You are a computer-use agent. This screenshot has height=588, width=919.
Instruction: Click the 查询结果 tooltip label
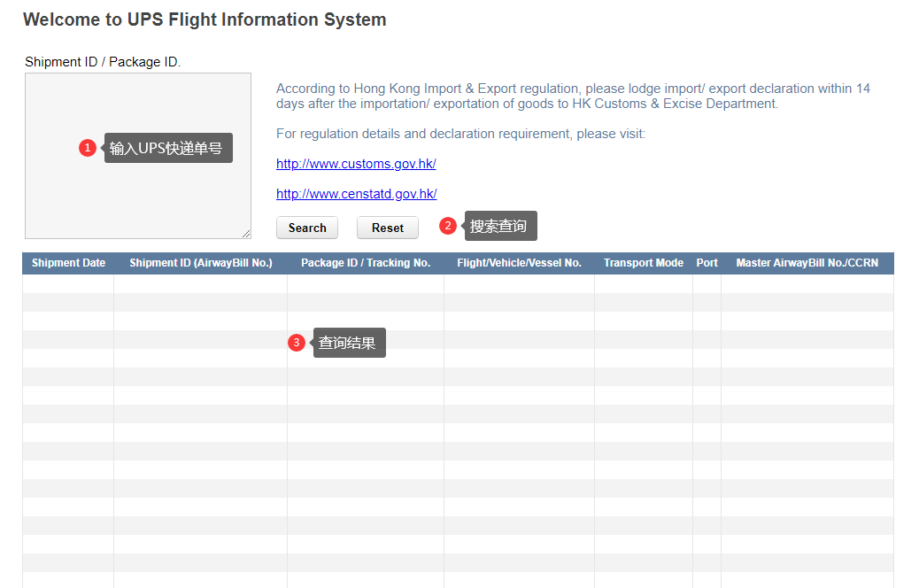[x=348, y=343]
